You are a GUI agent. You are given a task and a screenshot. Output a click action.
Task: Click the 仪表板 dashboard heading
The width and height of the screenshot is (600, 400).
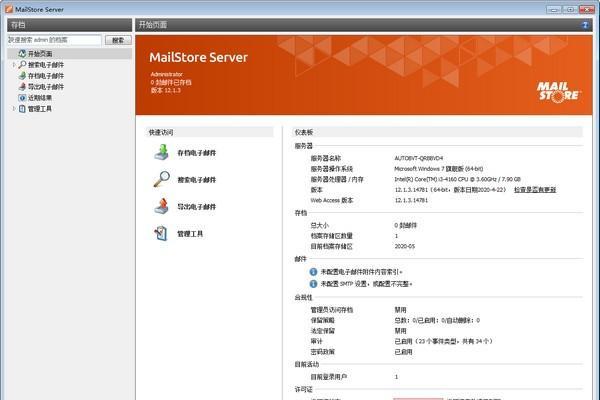tap(304, 132)
